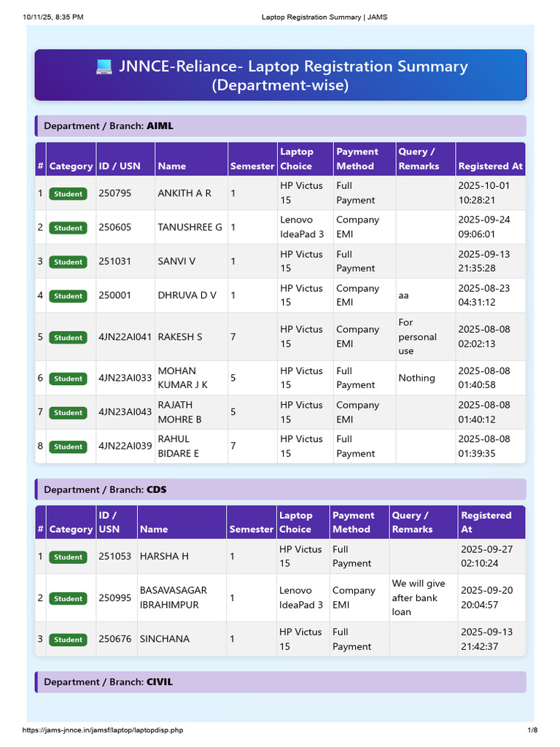
Task: Click the header text Laptop Registration Summary | JAMS
Action: 324,18
